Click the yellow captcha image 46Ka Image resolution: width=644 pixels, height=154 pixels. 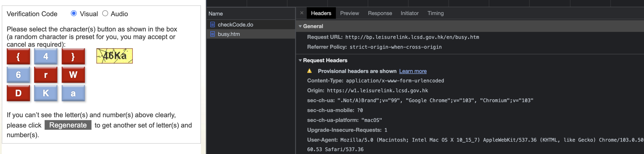pyautogui.click(x=115, y=56)
